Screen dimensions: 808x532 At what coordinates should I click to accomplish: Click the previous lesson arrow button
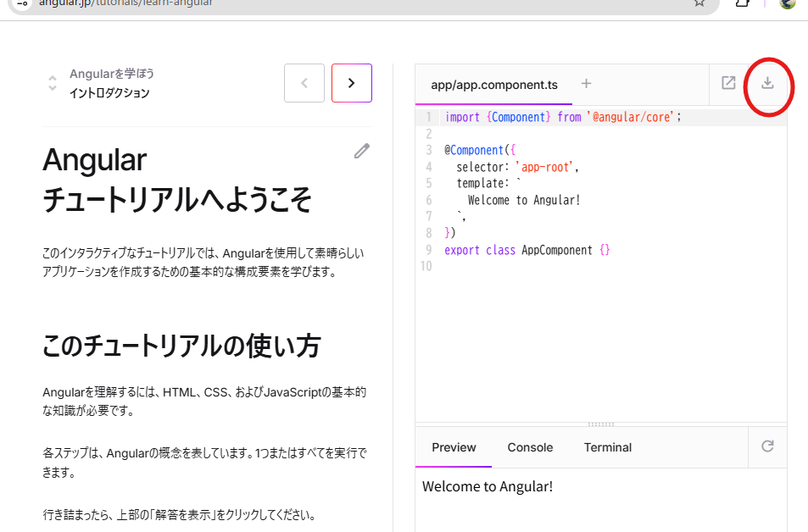tap(304, 83)
